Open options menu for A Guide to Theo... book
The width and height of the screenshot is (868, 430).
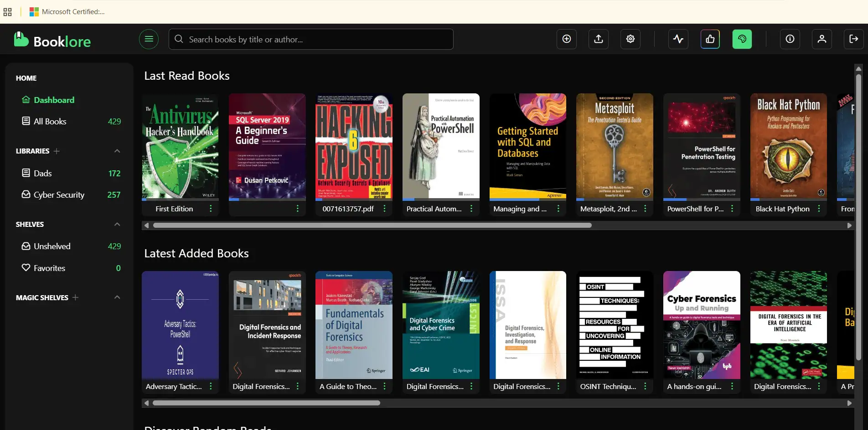384,386
